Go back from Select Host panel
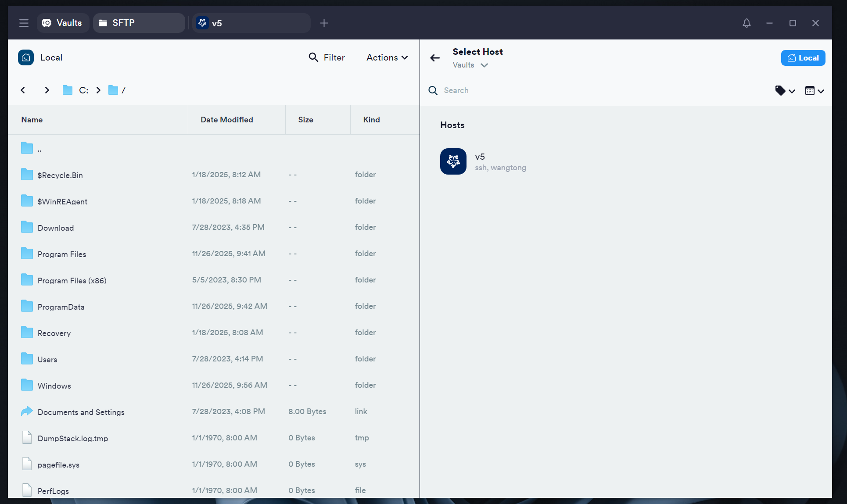The height and width of the screenshot is (504, 847). pos(435,58)
